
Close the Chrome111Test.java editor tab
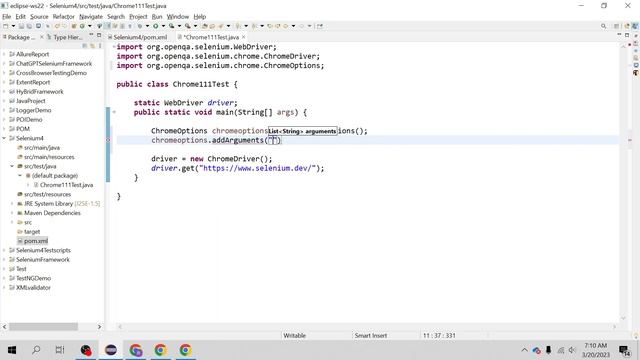point(244,37)
